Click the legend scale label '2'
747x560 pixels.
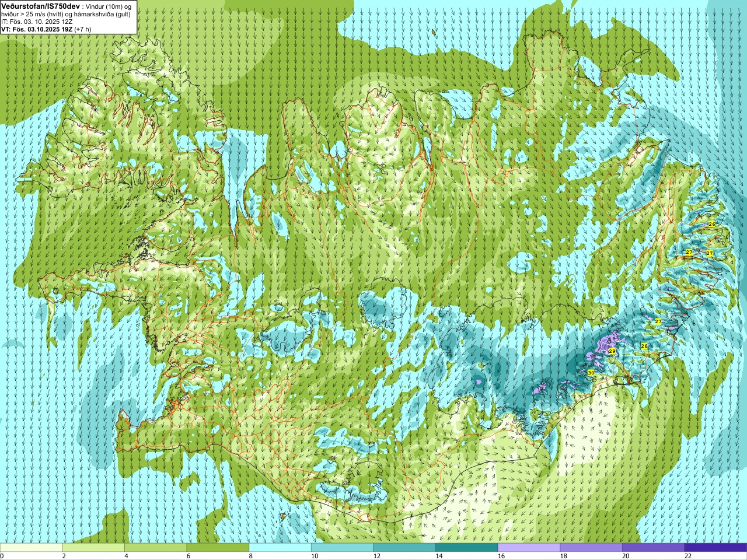pos(64,556)
